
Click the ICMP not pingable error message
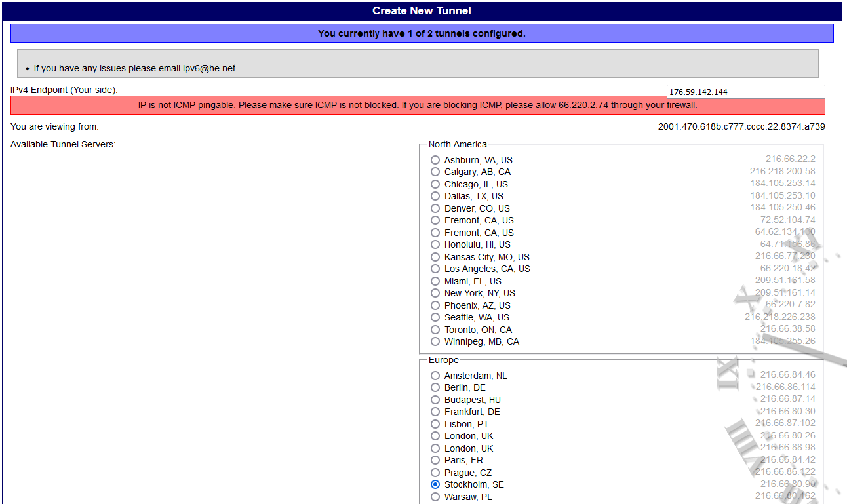(x=418, y=106)
